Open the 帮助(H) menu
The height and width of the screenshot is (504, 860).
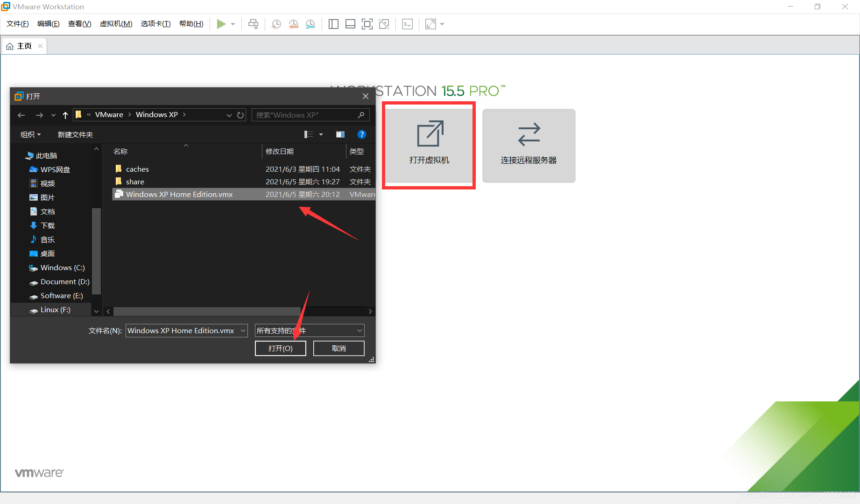click(191, 24)
